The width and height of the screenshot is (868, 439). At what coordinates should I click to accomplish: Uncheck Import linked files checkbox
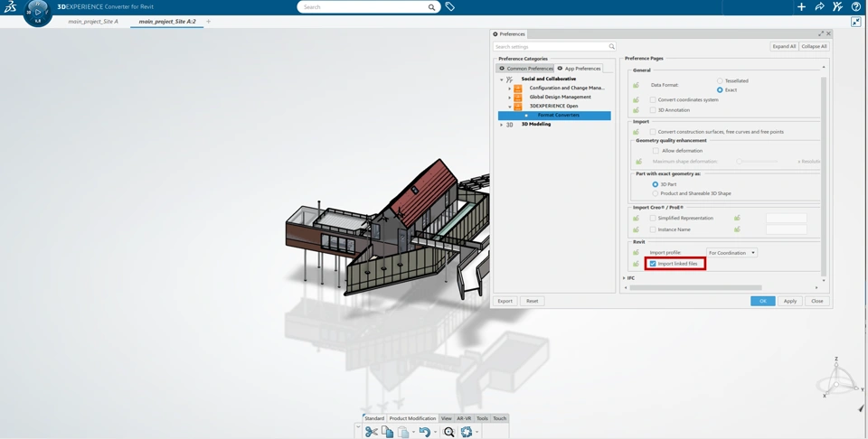point(653,264)
